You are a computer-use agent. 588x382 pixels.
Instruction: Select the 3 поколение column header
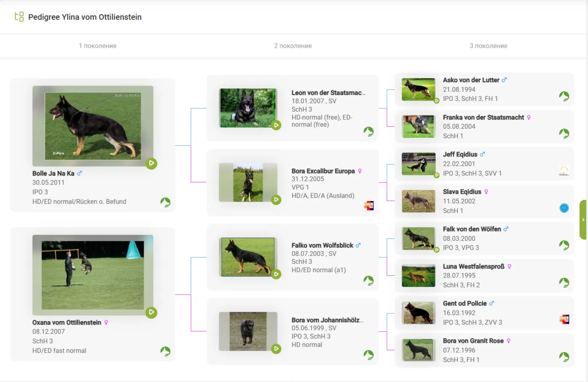(x=488, y=46)
